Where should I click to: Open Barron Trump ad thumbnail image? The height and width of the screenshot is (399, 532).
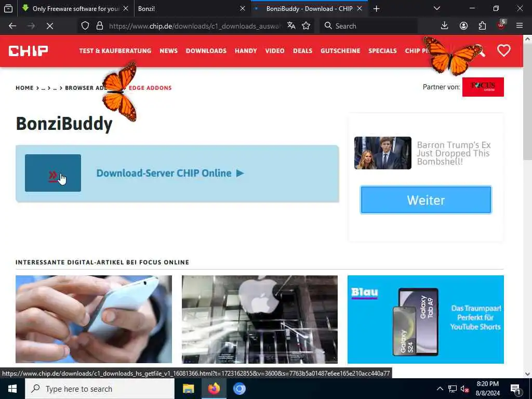click(x=383, y=153)
